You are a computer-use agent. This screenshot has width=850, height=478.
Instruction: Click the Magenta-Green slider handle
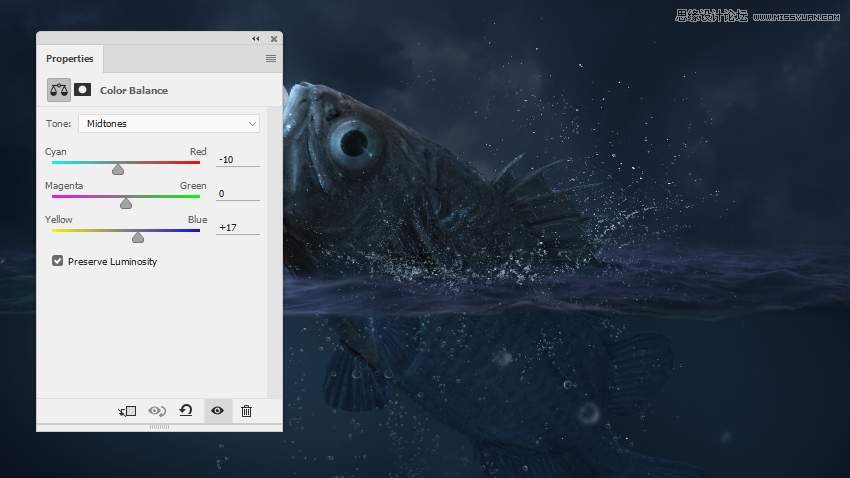coord(126,204)
